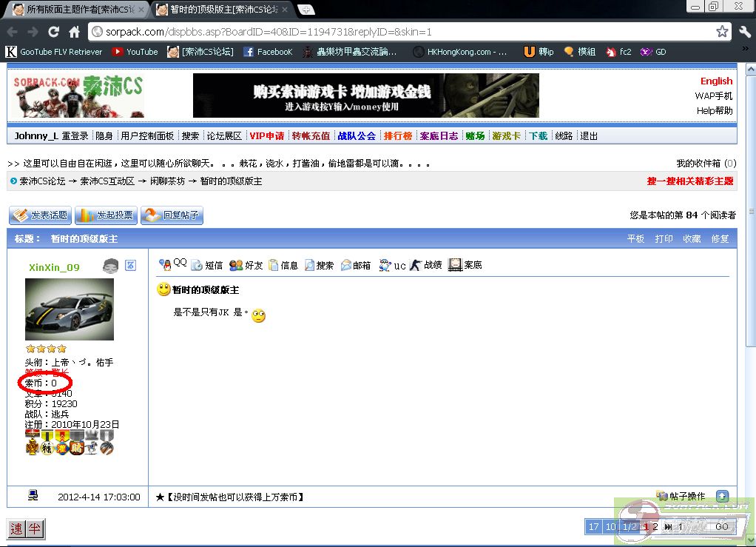
Task: Click the browser address bar URL
Action: click(399, 32)
